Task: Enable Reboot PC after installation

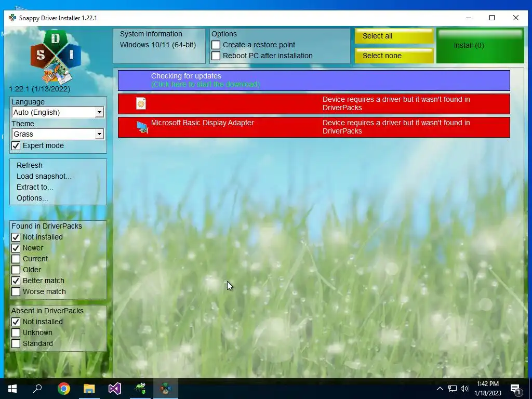Action: [x=216, y=56]
